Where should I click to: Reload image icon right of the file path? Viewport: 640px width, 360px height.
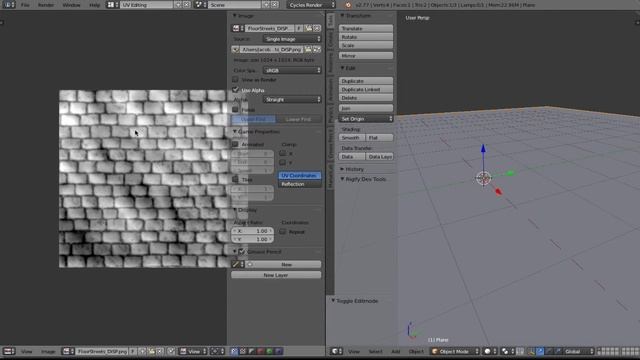(317, 49)
